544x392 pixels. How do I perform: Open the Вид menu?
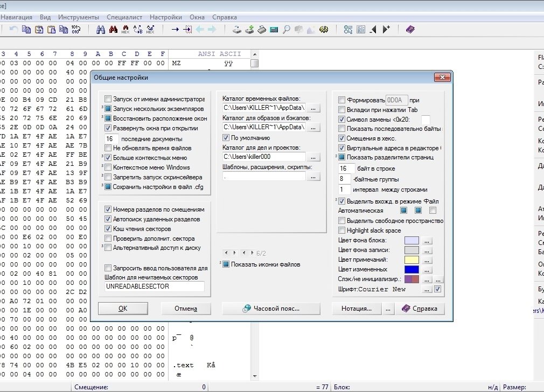tap(45, 17)
